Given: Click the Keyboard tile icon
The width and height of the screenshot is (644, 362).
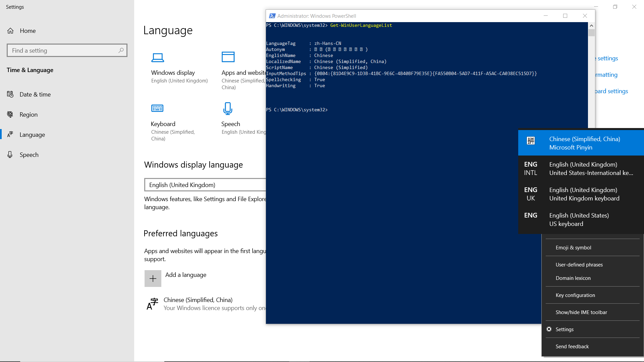Looking at the screenshot, I should (x=157, y=108).
